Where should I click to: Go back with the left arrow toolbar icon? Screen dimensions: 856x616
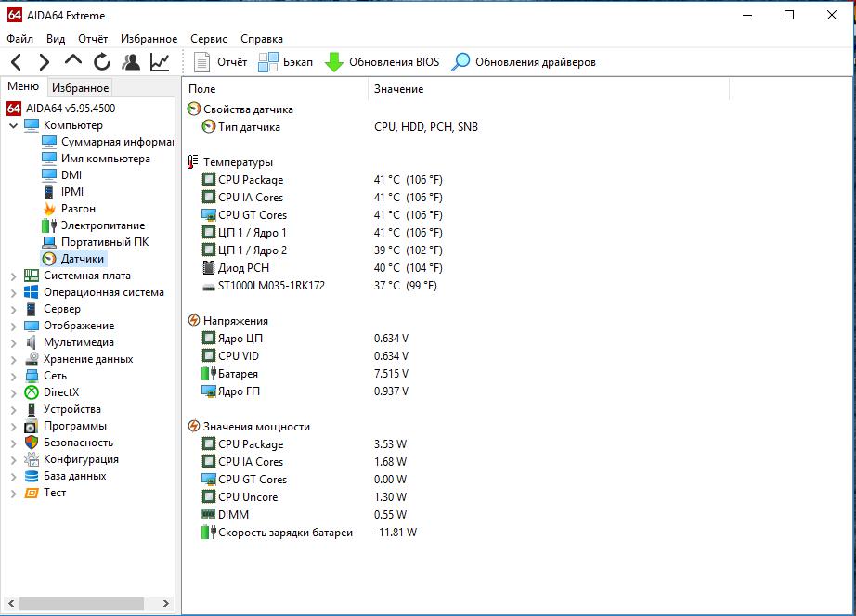17,62
